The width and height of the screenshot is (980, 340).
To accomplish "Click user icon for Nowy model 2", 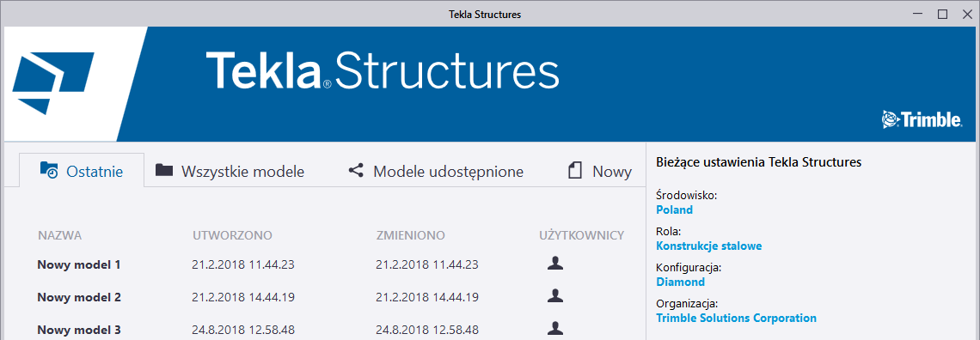I will [555, 296].
